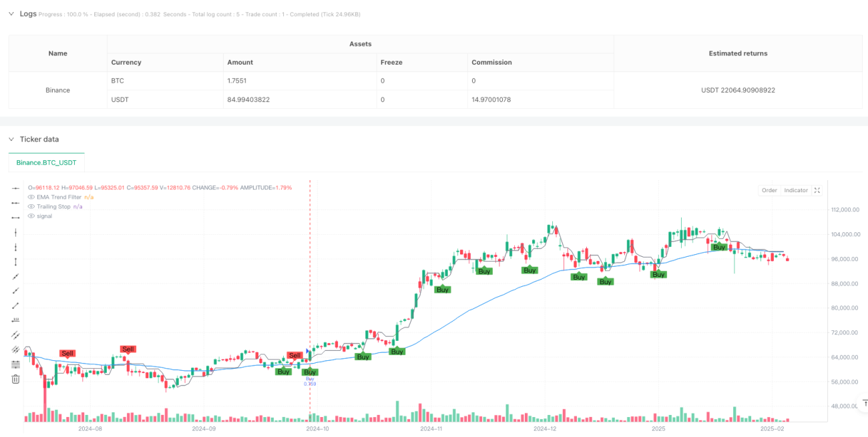Toggle visibility of Trailing Stop indicator
The height and width of the screenshot is (437, 868).
point(31,206)
